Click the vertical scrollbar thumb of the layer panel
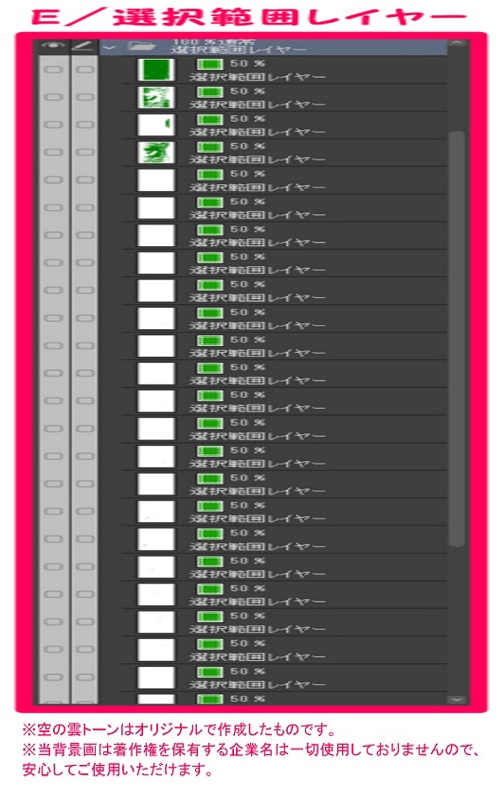500x790 pixels. tap(457, 339)
